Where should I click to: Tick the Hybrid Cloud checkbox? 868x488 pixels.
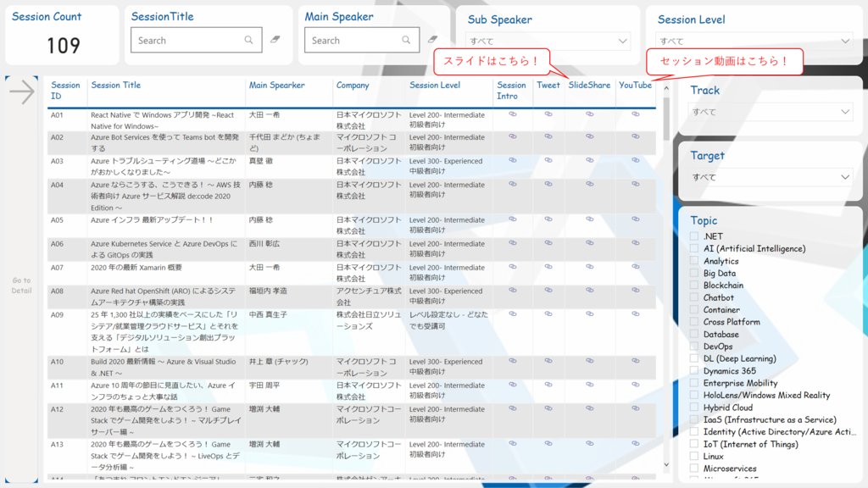tap(693, 407)
